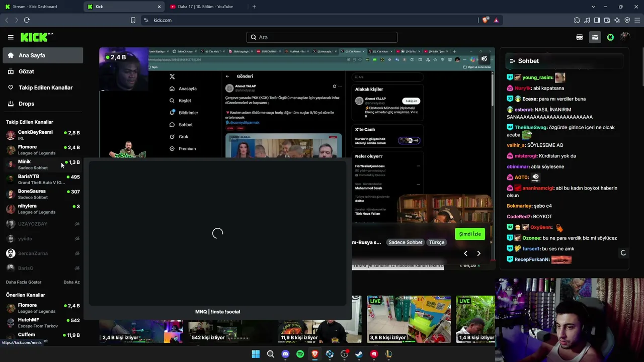Bookmark this page
This screenshot has width=644, height=362.
click(x=133, y=20)
